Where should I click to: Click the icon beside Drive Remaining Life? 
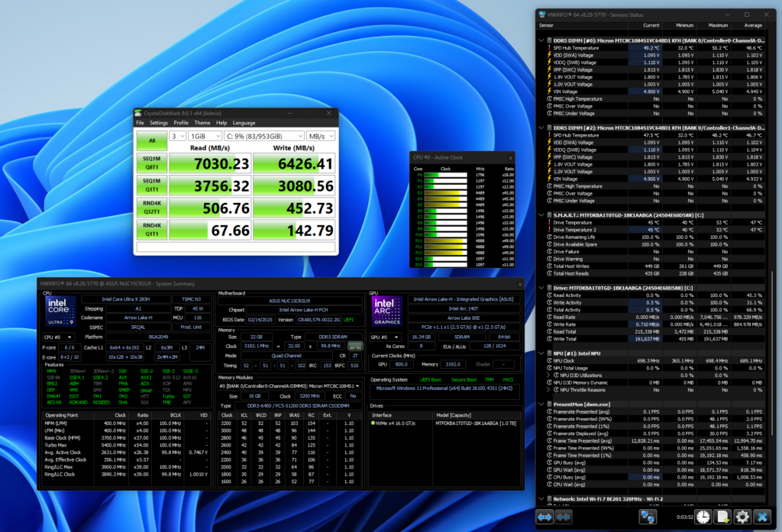click(550, 237)
